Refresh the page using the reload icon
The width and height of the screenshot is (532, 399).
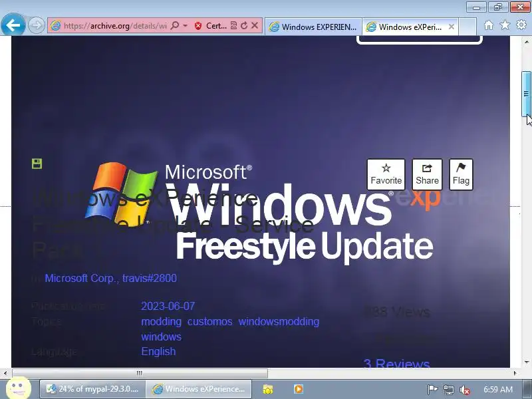(x=244, y=25)
